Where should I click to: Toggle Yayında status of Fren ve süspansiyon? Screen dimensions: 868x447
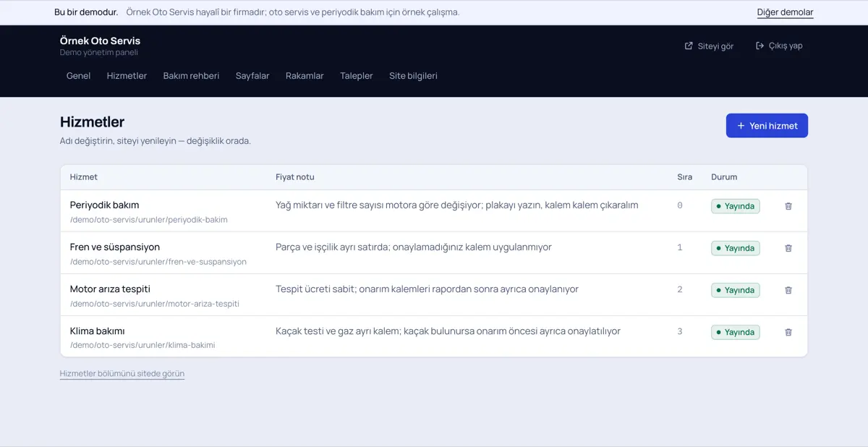(x=735, y=248)
